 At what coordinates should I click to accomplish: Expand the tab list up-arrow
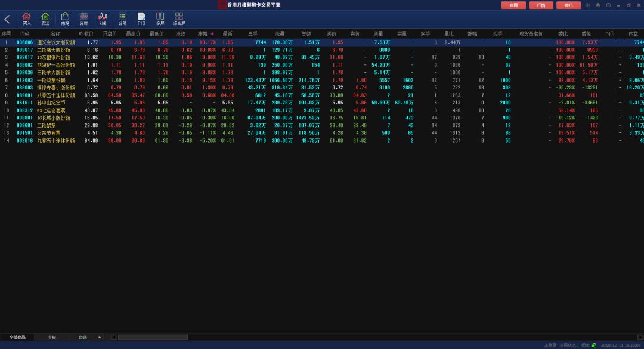[100, 338]
